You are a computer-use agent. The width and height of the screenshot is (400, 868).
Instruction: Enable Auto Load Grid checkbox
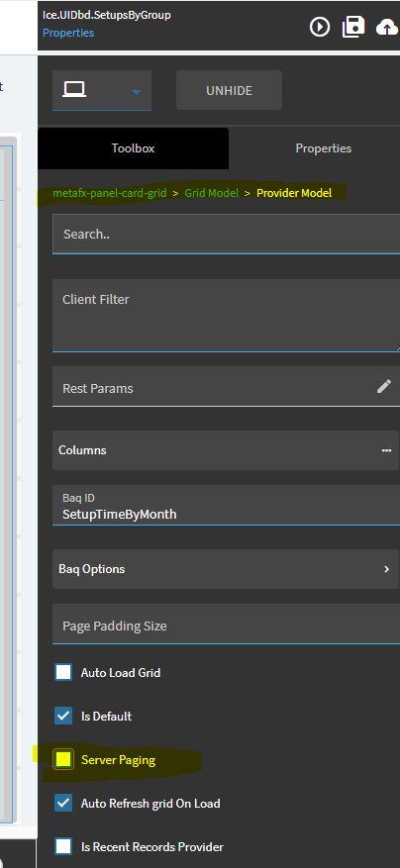[x=63, y=672]
